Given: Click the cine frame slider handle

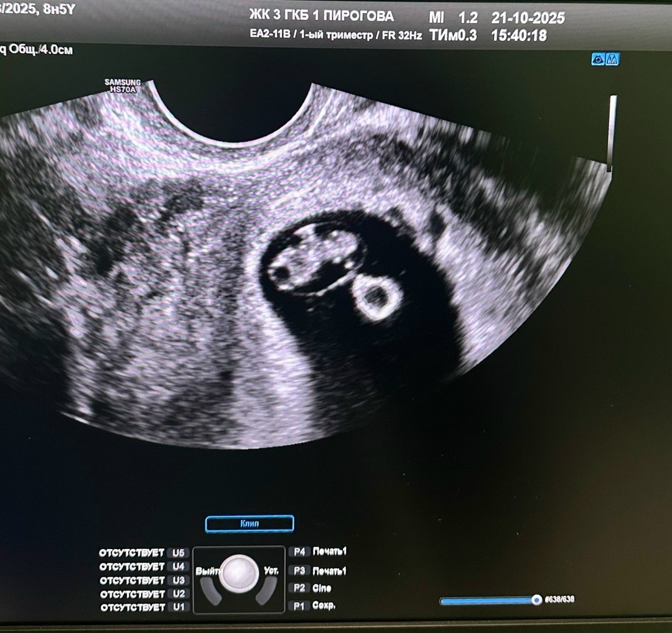Looking at the screenshot, I should (x=536, y=600).
